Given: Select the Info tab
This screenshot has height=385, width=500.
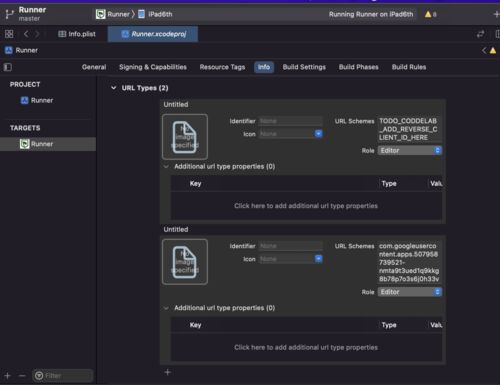Looking at the screenshot, I should (x=264, y=67).
